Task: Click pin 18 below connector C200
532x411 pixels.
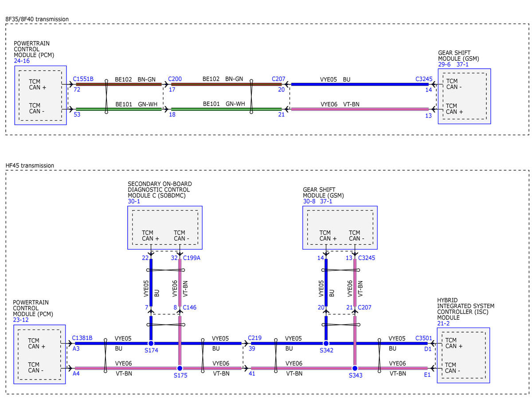Action: tap(172, 115)
